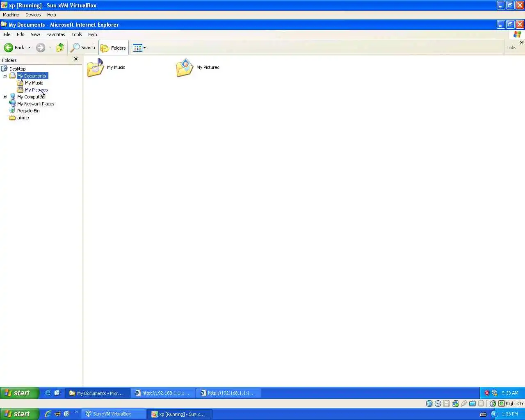Select Recycle Bin in the folder tree
Viewport: 525px width, 420px height.
click(28, 111)
